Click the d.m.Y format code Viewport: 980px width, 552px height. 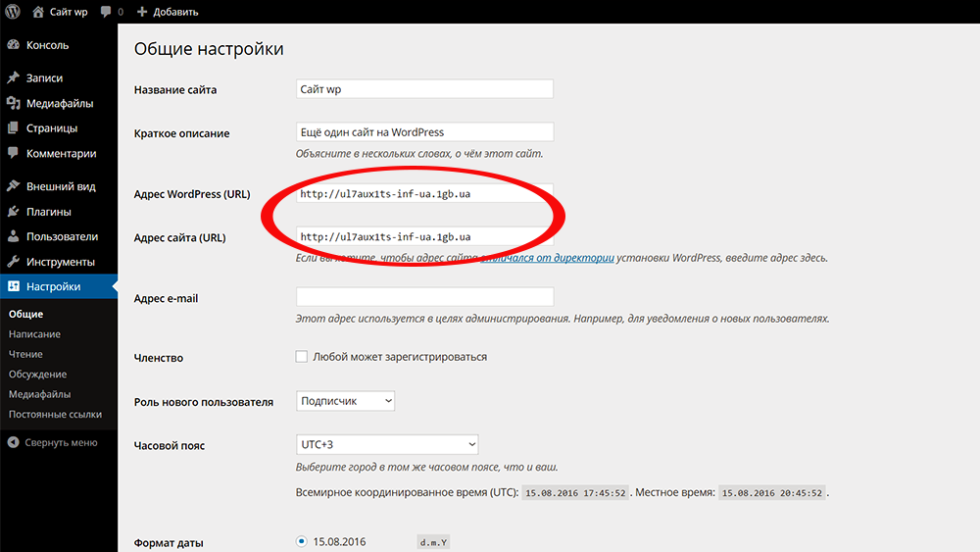433,542
